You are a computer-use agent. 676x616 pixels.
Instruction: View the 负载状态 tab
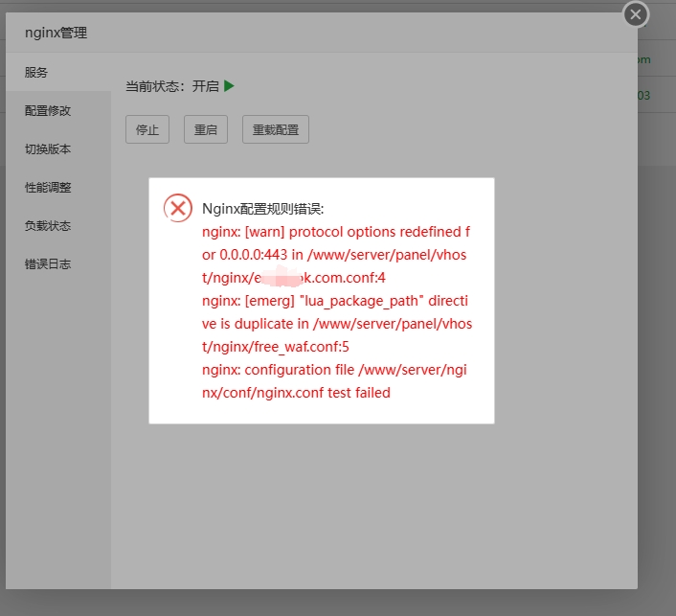tap(58, 225)
